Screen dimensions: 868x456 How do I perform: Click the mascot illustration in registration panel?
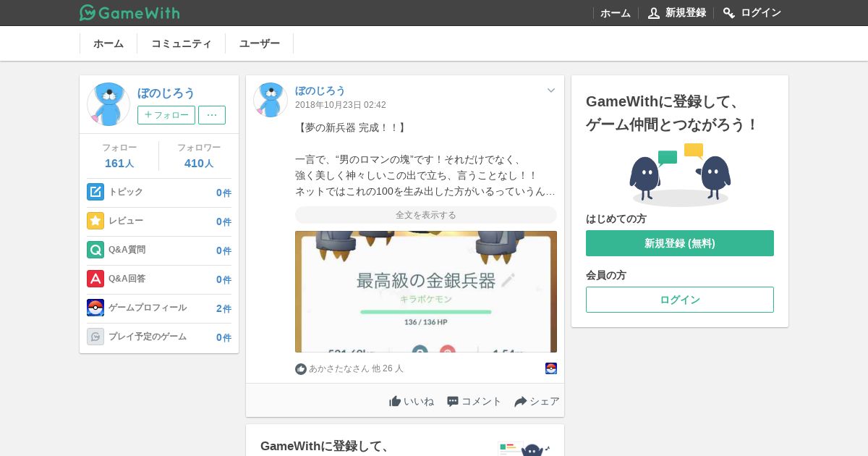tap(680, 174)
